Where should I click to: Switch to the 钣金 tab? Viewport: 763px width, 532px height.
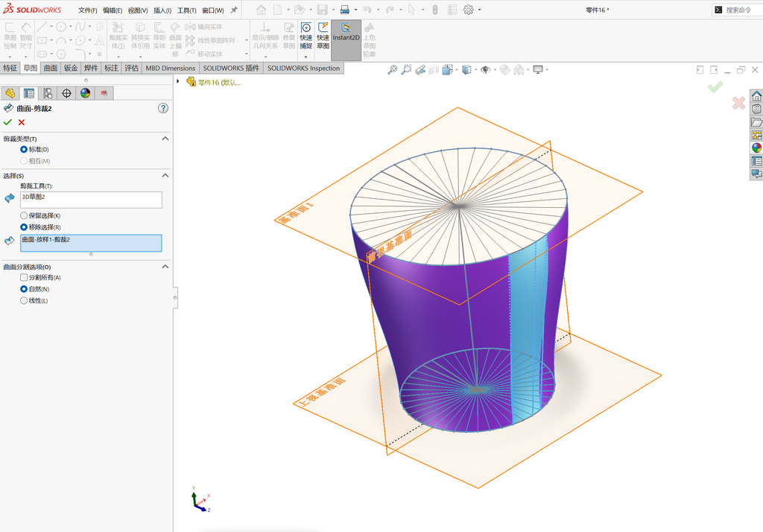click(x=71, y=68)
